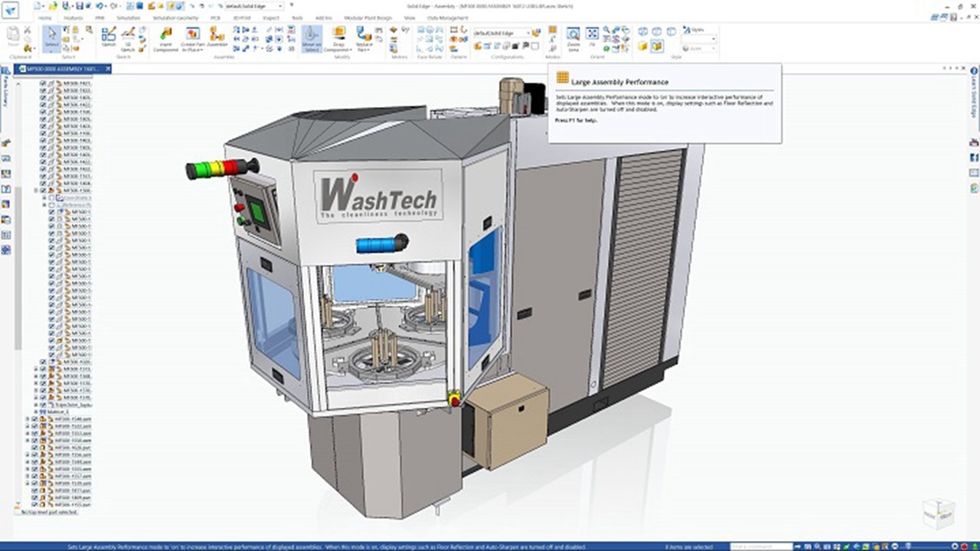Image resolution: width=980 pixels, height=551 pixels.
Task: Fit the model to the window
Action: tap(592, 36)
